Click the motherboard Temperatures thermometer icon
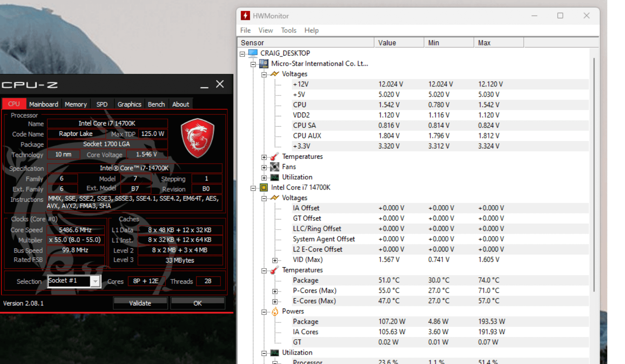 274,157
